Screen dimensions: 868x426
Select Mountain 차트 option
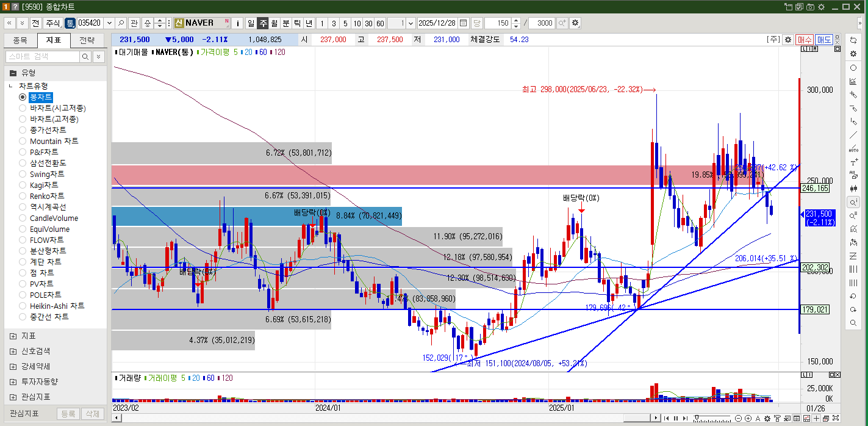(x=23, y=141)
